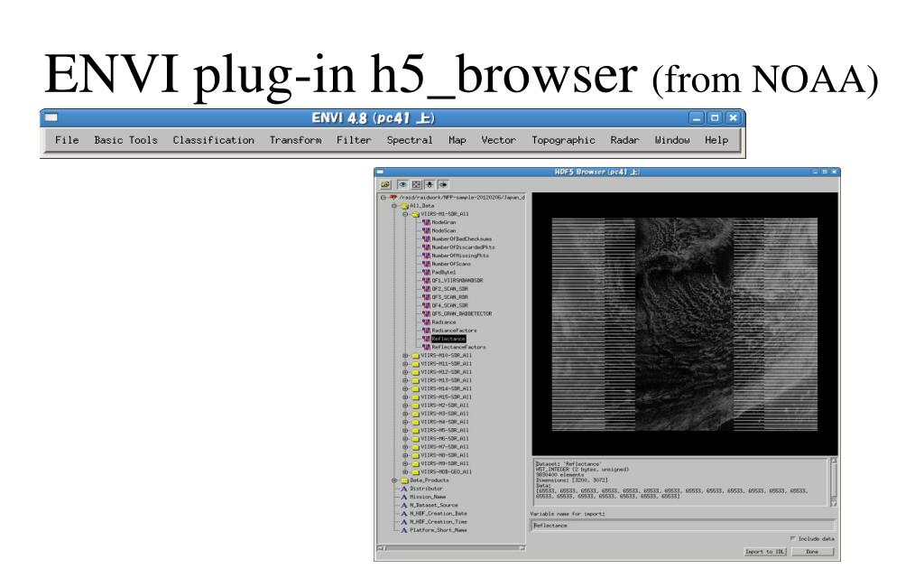
Task: Collapse the VIIRS-M1-SDR_All node
Action: click(x=405, y=214)
